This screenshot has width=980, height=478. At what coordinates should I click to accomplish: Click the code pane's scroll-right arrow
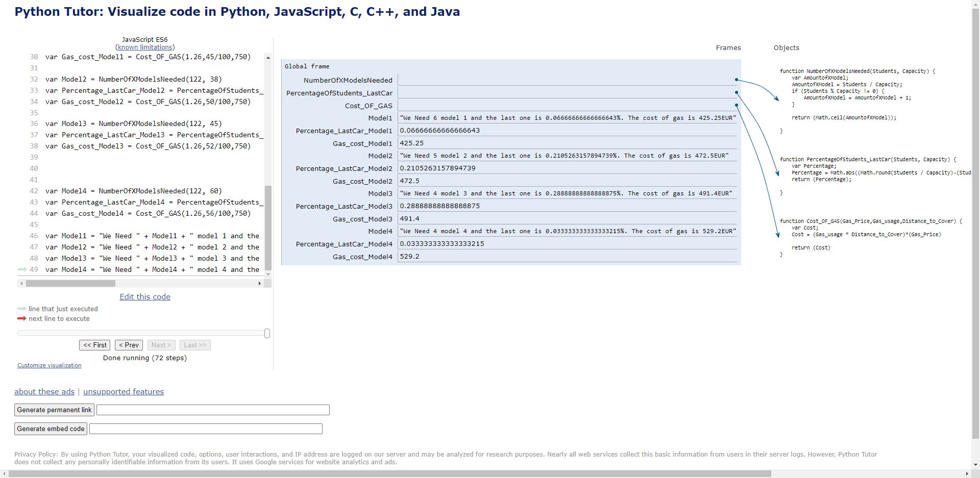click(x=260, y=283)
